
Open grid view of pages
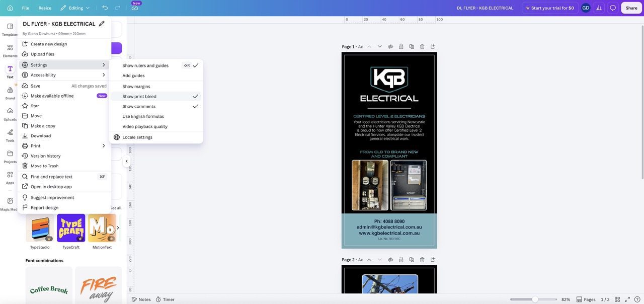pos(617,299)
